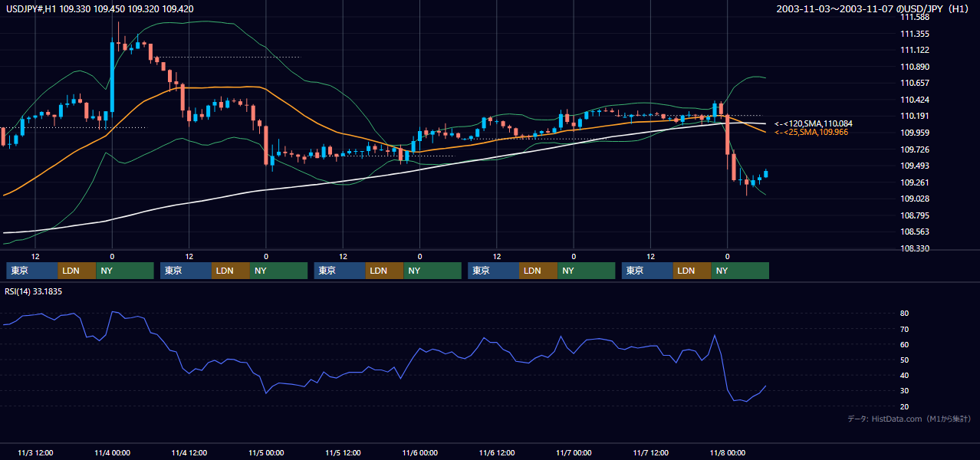Click the 11/7 00:00 time axis label

tap(574, 452)
